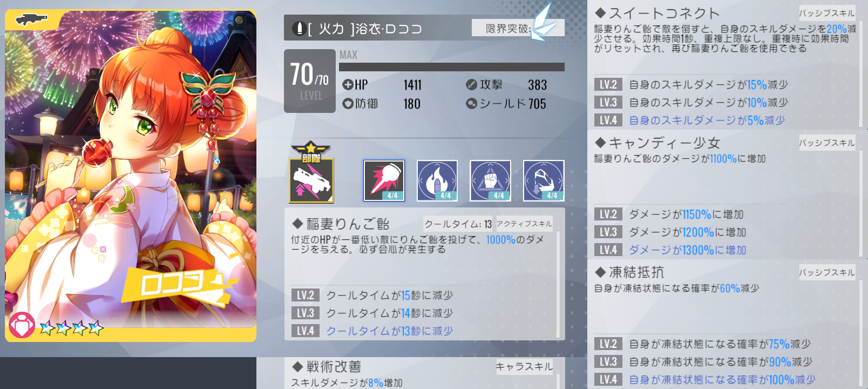Click the 限界突破 label button
Viewport: 868px width, 389px height.
508,28
